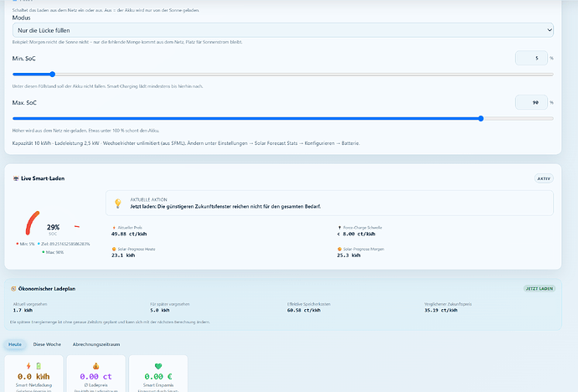This screenshot has height=392, width=578.
Task: Click the sun icon for Solar-Prognose Morgen
Action: (x=339, y=249)
